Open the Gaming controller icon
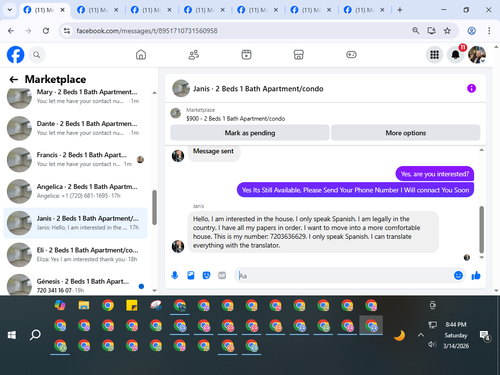500x375 pixels. (x=351, y=55)
